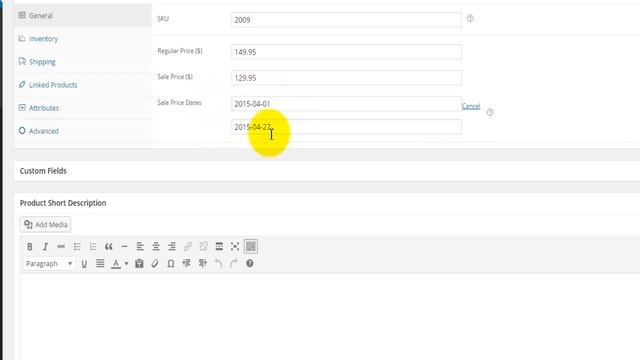Insert a bulleted list
640x360 pixels.
[x=77, y=247]
